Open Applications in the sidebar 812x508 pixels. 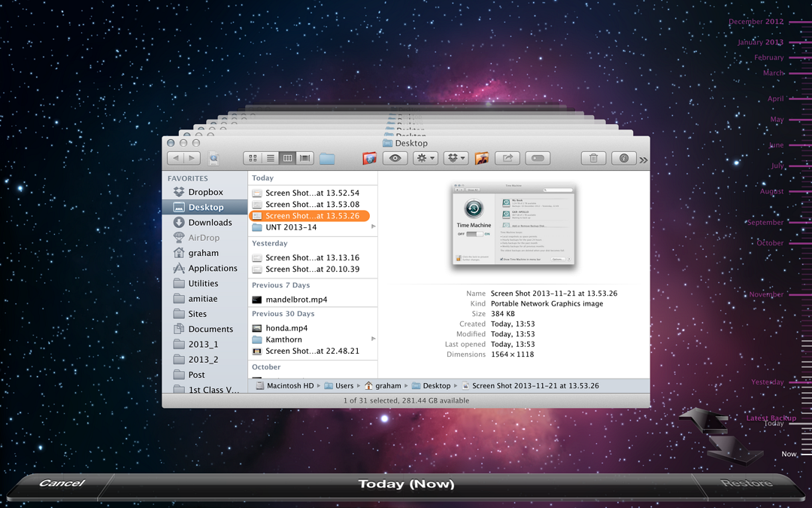205,268
